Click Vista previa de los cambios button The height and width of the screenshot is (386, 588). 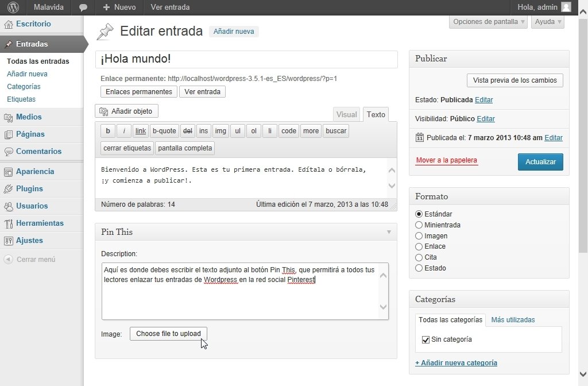(515, 80)
